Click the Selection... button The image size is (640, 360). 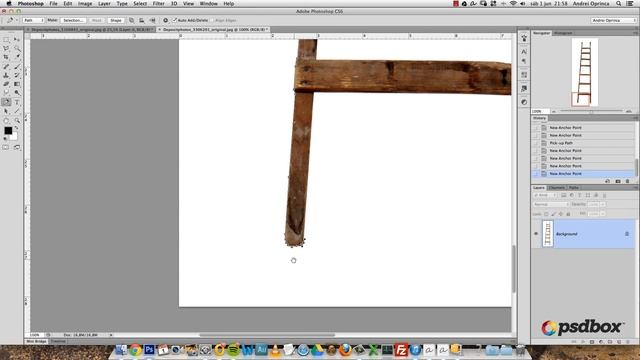click(73, 20)
